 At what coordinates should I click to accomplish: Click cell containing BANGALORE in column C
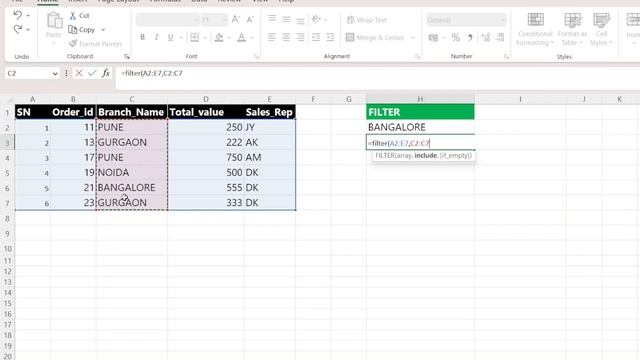click(132, 187)
